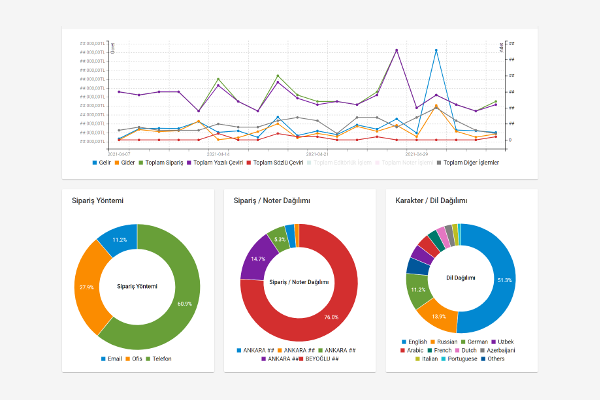Viewport: 600px width, 400px height.
Task: Toggle Toplam Yazılı Çeviri legend entry
Action: pos(215,163)
